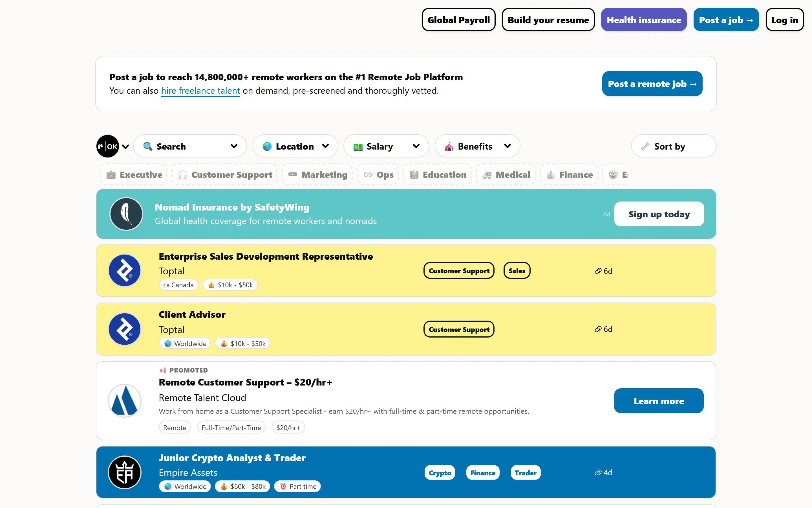Select the Medical category tab
The image size is (812, 508).
(x=506, y=175)
